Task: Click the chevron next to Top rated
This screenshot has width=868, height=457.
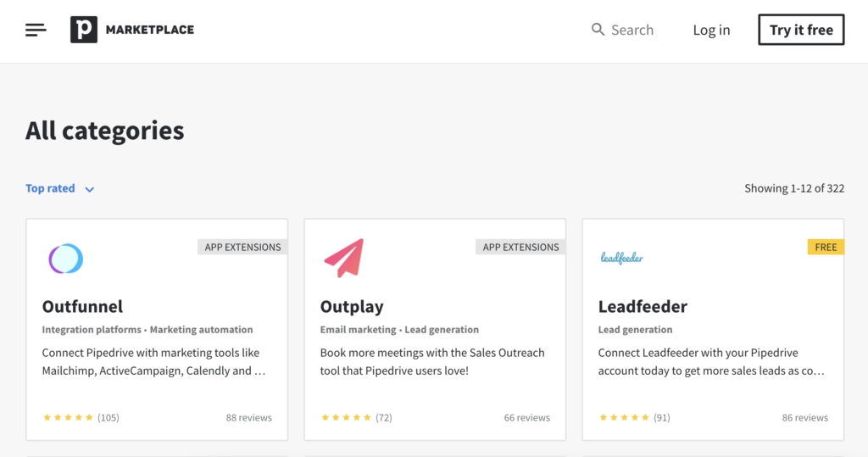Action: [89, 189]
